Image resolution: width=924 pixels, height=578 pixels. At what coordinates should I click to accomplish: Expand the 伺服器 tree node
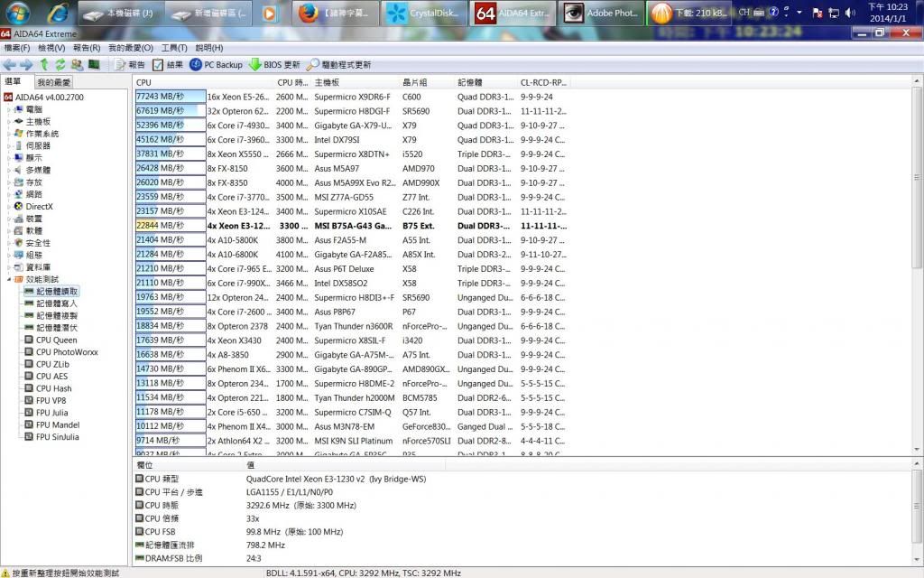[9, 145]
